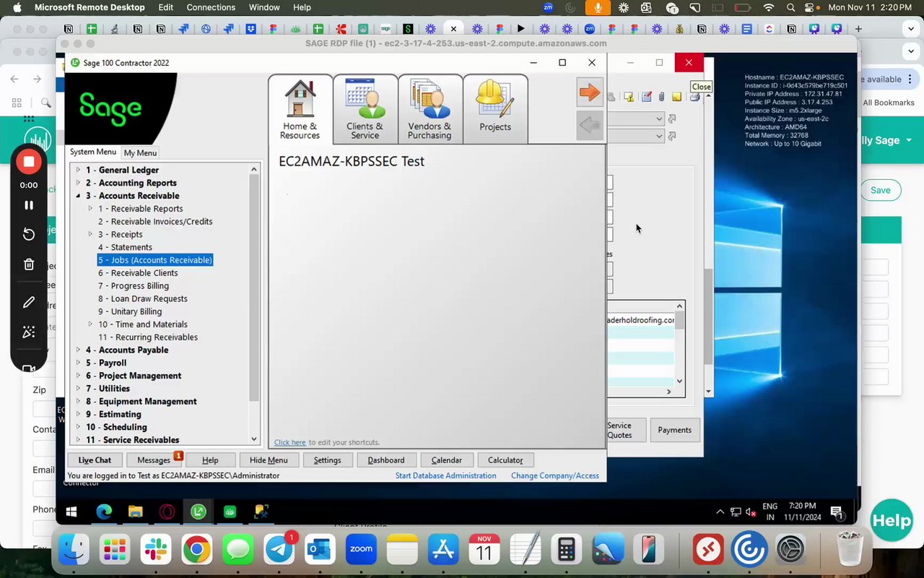Image resolution: width=924 pixels, height=578 pixels.
Task: Stop the screen recording
Action: coord(29,162)
